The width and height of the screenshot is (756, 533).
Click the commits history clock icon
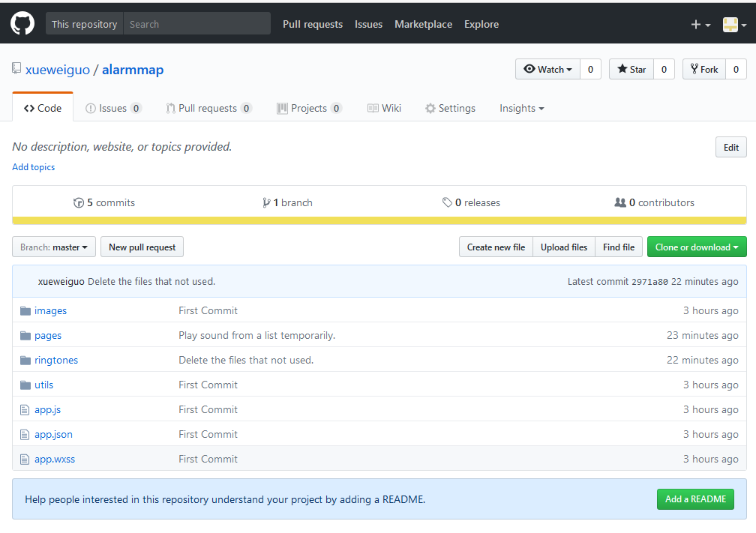(x=79, y=203)
